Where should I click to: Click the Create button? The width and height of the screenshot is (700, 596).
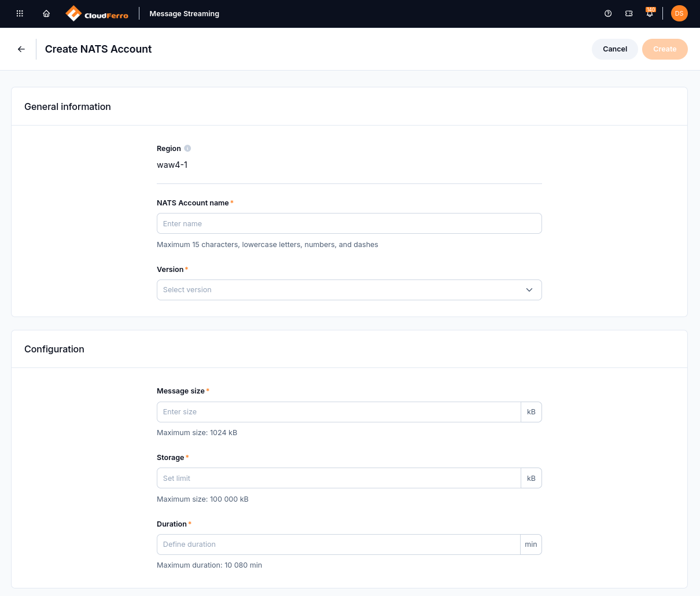click(x=665, y=49)
